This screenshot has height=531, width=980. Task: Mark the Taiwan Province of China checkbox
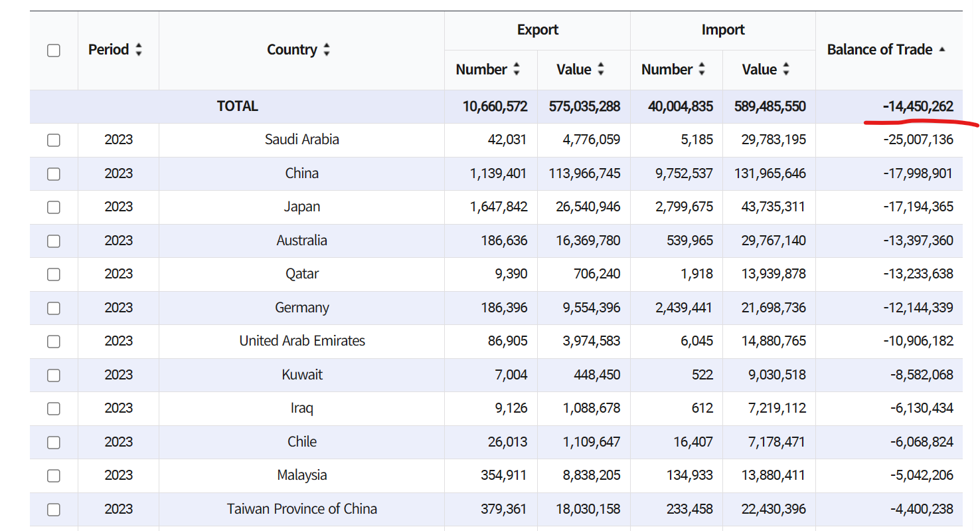pyautogui.click(x=54, y=510)
